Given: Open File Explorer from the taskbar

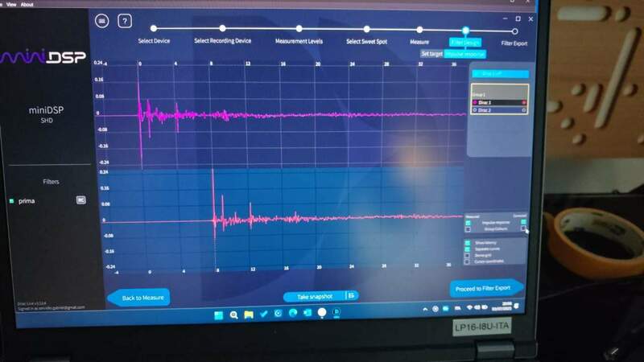Looking at the screenshot, I should click(250, 315).
